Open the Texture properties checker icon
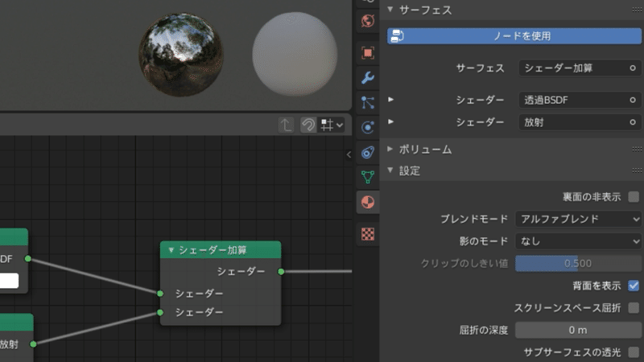644x362 pixels. pyautogui.click(x=368, y=234)
